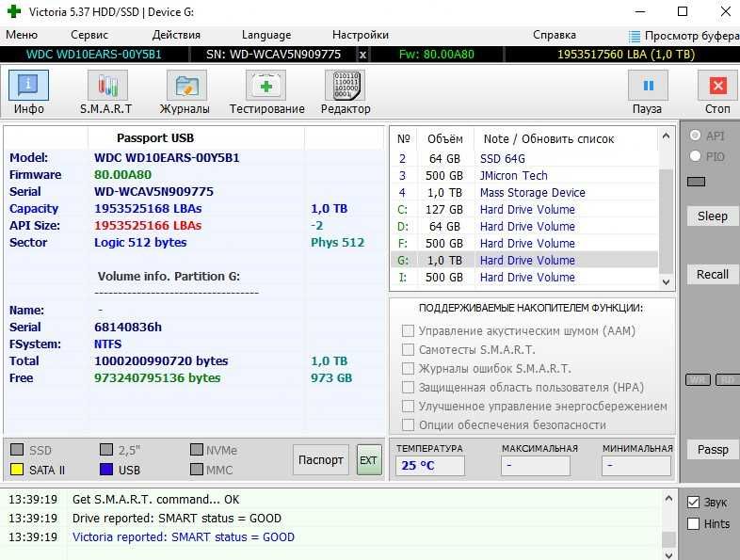The width and height of the screenshot is (740, 560).
Task: Click the Victoria reported SMART status log line
Action: [x=183, y=536]
